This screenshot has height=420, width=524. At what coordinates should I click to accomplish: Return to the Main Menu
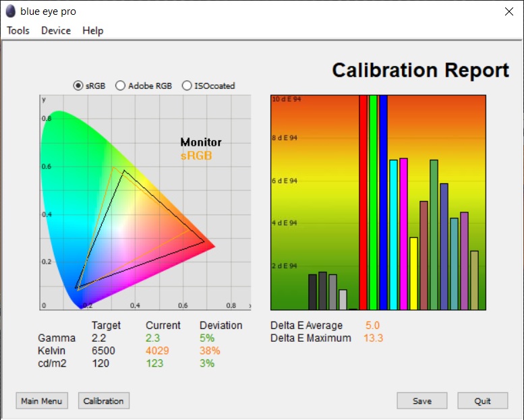[x=42, y=400]
